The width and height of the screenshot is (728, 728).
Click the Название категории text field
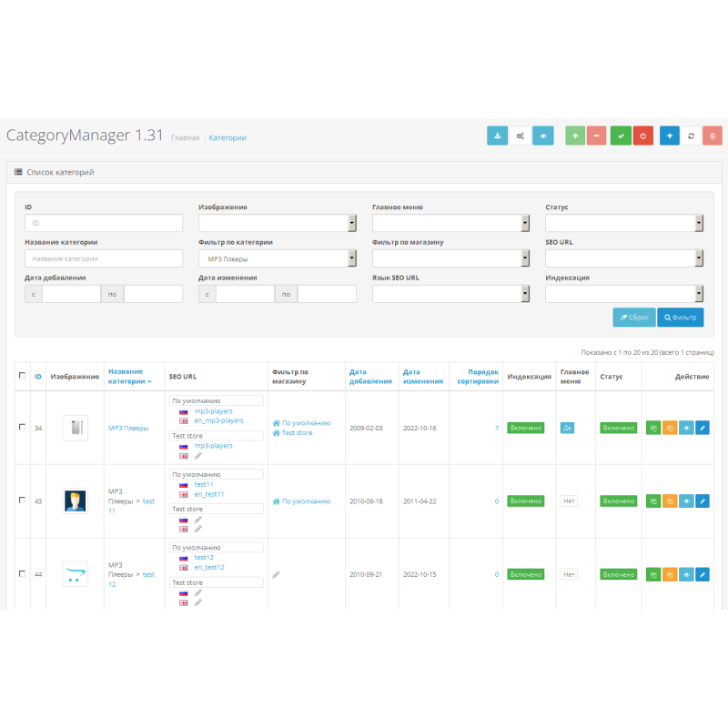point(104,259)
